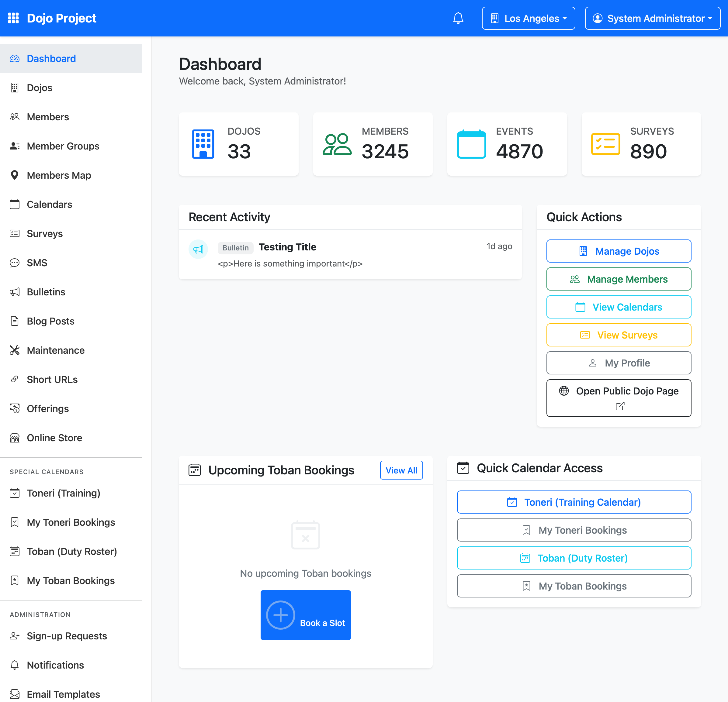Click the Members Map pin icon
Viewport: 728px width, 702px height.
15,175
